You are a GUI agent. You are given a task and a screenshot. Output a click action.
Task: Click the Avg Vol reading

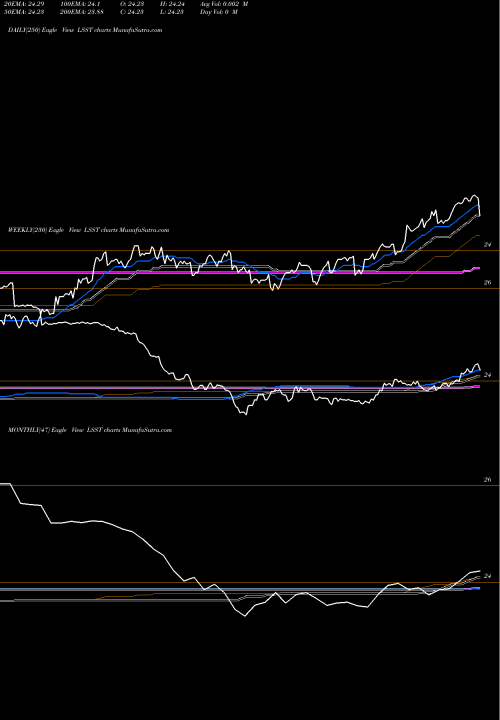pos(224,4)
